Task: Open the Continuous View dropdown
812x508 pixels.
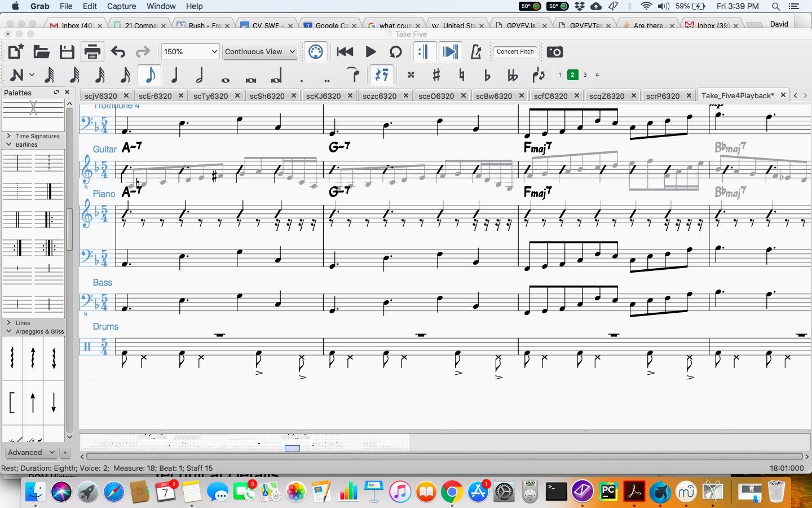Action: [259, 51]
